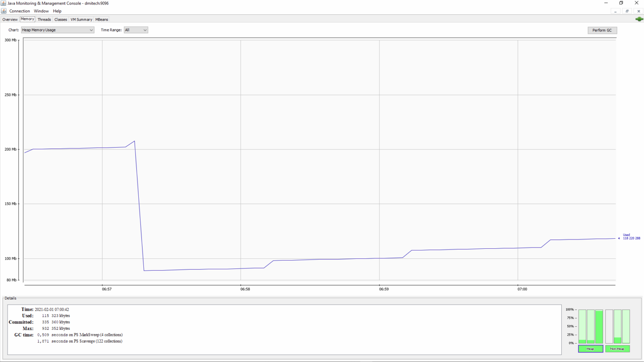Viewport: 644px width, 362px height.
Task: Expand the Time Range All dropdown
Action: (136, 30)
